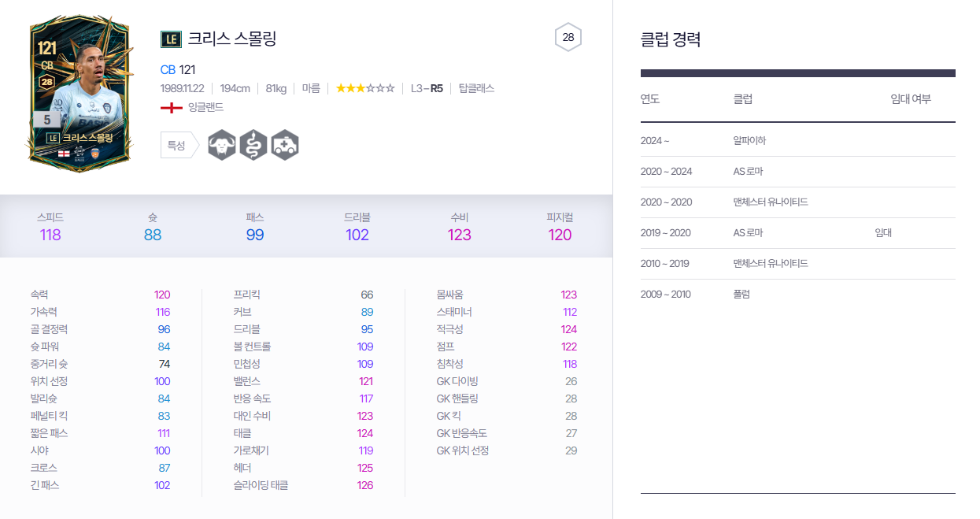Click the GK 다이빙 26 stat row
This screenshot has height=519, width=980.
coord(507,381)
